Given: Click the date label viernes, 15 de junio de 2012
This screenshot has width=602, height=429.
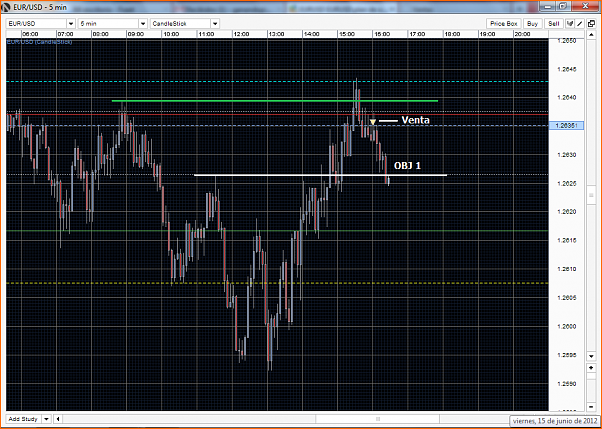Looking at the screenshot, I should click(555, 421).
